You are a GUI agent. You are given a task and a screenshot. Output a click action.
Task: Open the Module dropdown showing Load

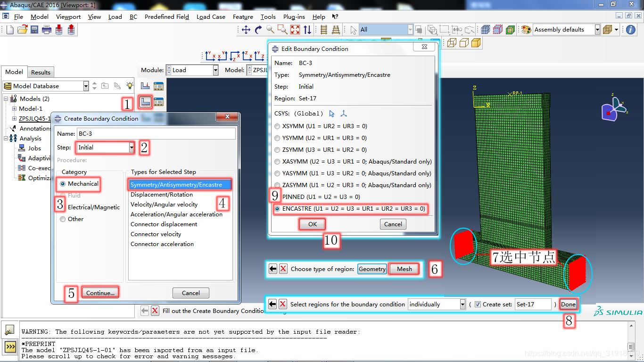tap(192, 70)
